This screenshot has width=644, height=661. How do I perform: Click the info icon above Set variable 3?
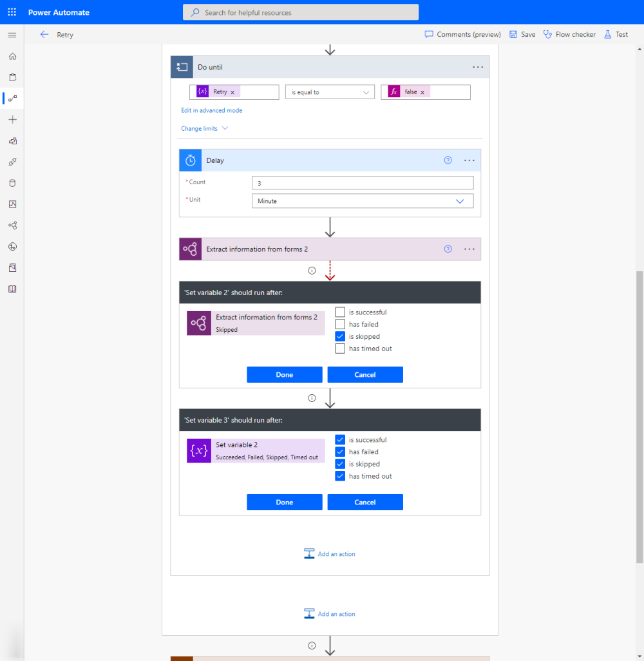pyautogui.click(x=312, y=398)
